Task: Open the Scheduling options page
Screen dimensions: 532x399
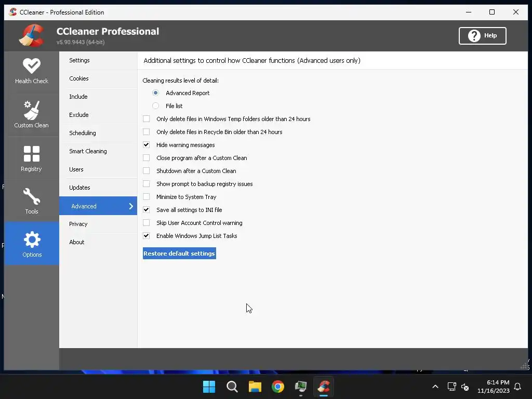Action: [x=98, y=133]
